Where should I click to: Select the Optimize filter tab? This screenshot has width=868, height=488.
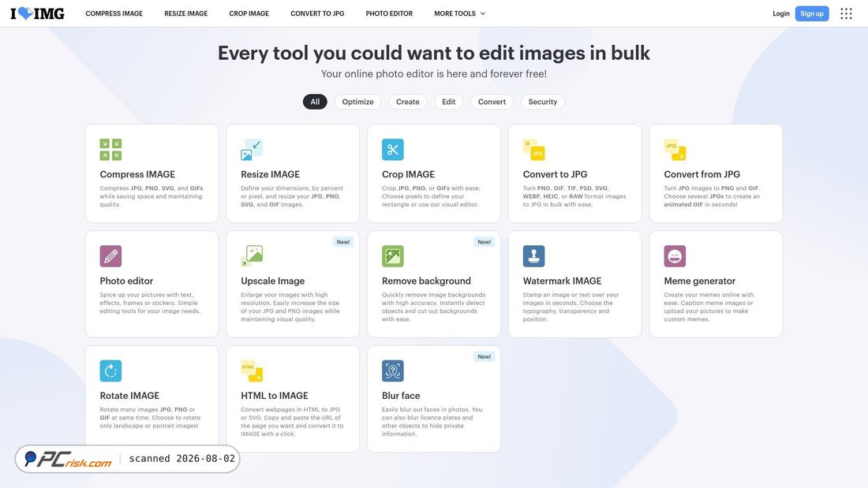[357, 102]
